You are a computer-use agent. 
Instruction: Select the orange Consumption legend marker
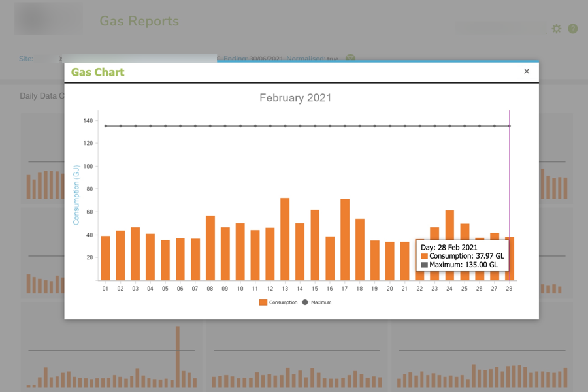tap(263, 302)
